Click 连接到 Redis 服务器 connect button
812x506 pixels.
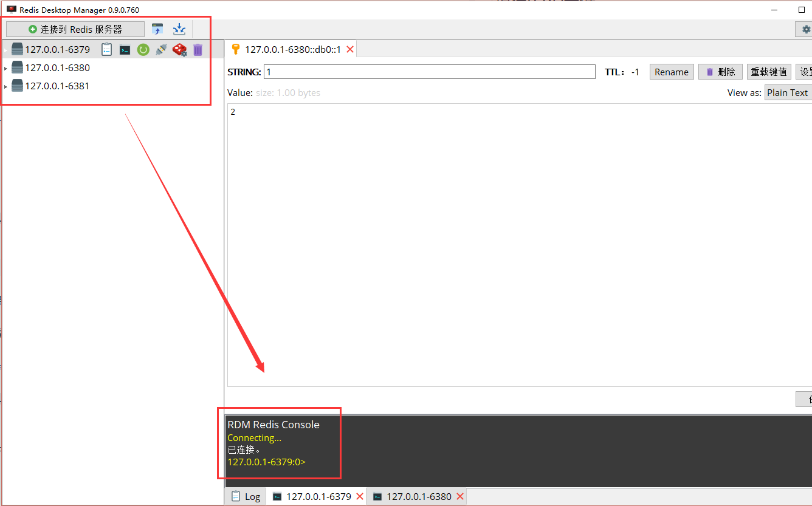pos(75,29)
